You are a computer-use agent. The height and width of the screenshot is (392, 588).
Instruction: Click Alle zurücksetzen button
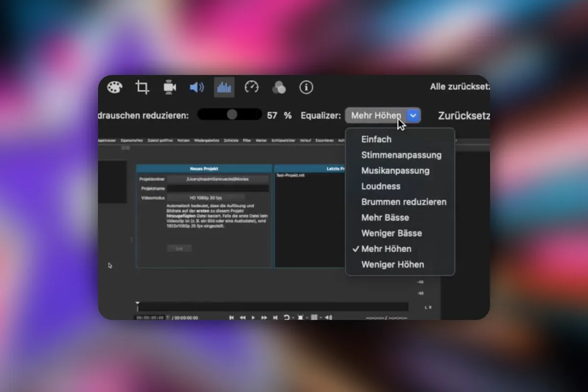pos(460,87)
